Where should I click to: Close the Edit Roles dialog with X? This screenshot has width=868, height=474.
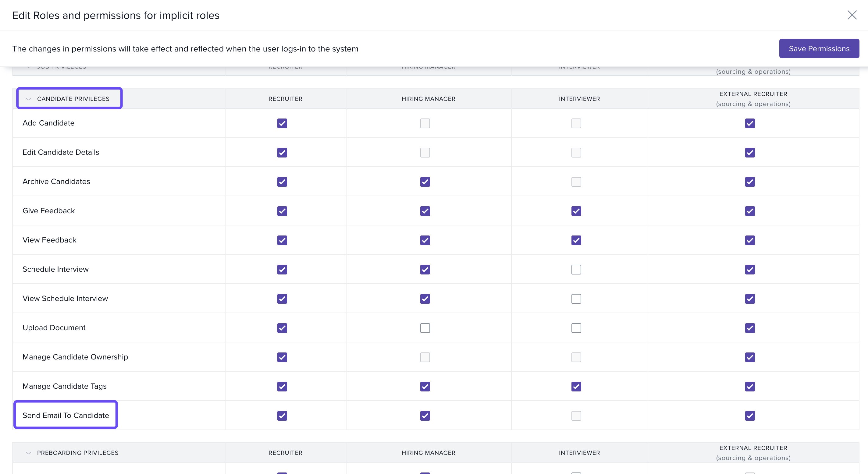pyautogui.click(x=852, y=15)
